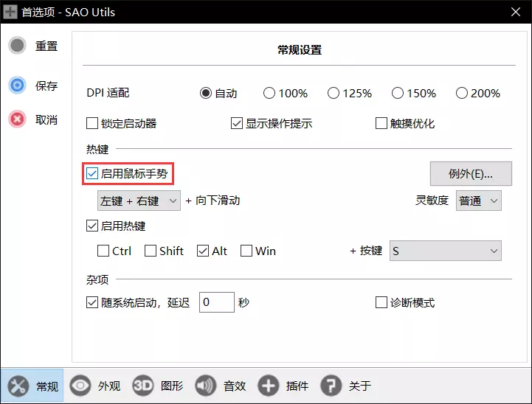This screenshot has width=532, height=404.
Task: Switch to the 外观 tab label
Action: coord(109,386)
